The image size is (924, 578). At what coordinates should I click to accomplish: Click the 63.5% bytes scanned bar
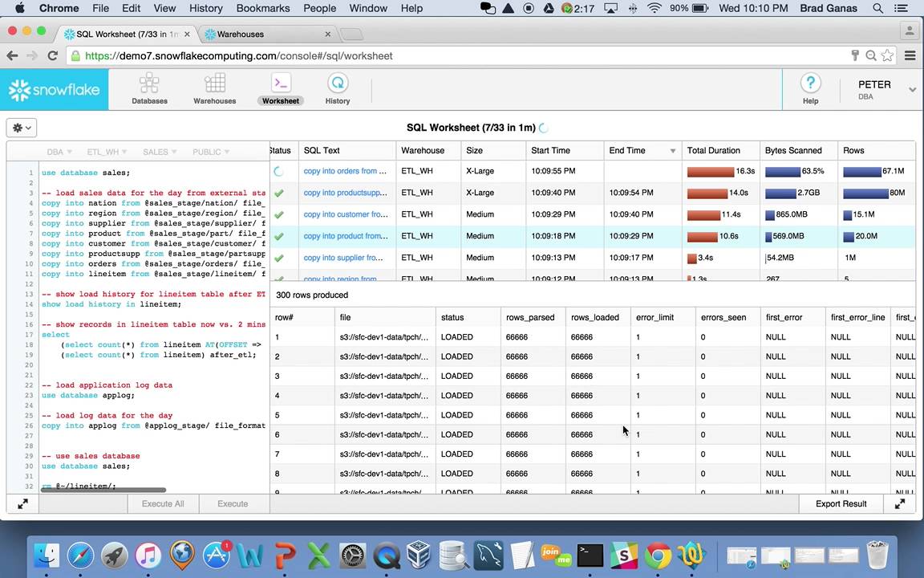pyautogui.click(x=783, y=171)
